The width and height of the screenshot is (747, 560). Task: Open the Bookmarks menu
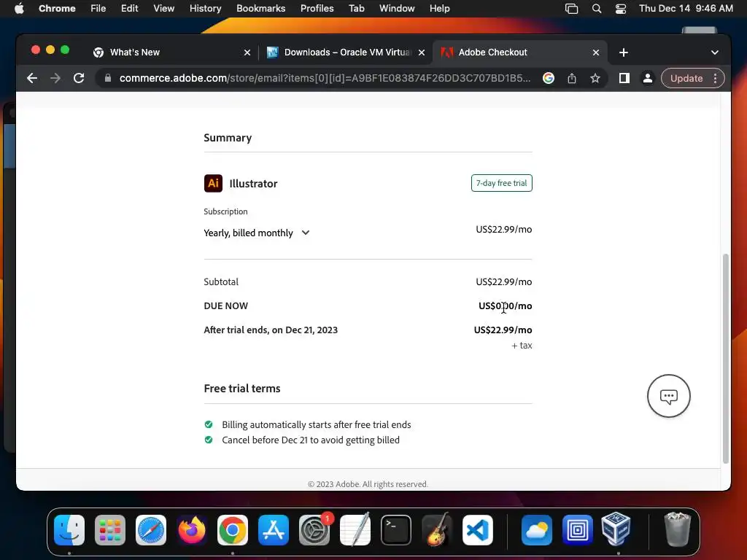[260, 9]
